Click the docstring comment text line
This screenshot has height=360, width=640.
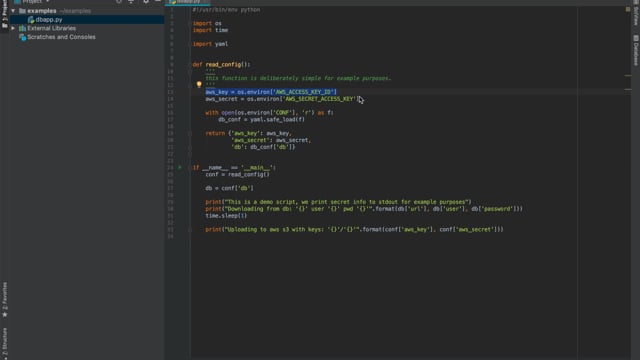(298, 78)
